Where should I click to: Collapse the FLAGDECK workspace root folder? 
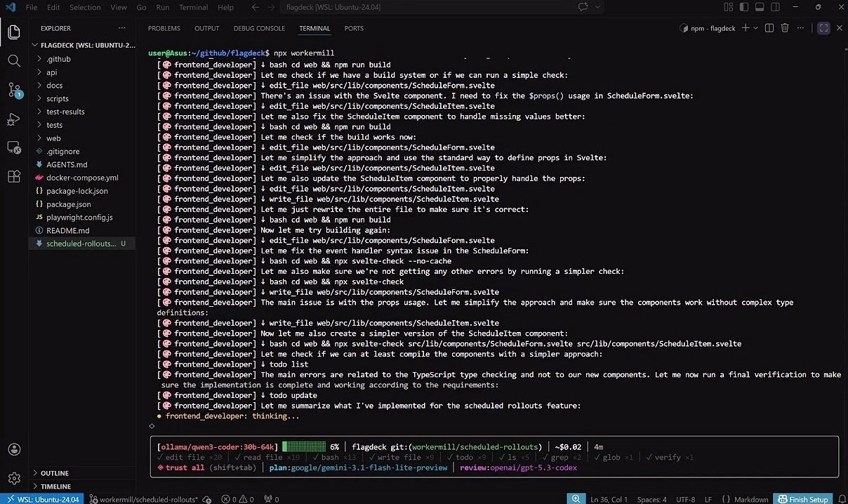point(84,45)
